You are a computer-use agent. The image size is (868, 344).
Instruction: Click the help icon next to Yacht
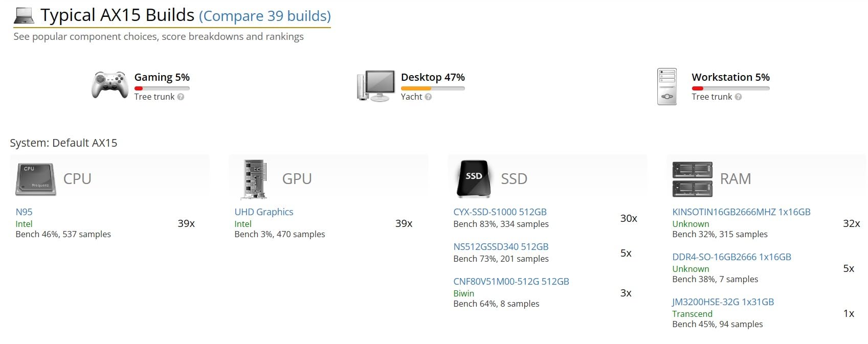click(x=428, y=97)
